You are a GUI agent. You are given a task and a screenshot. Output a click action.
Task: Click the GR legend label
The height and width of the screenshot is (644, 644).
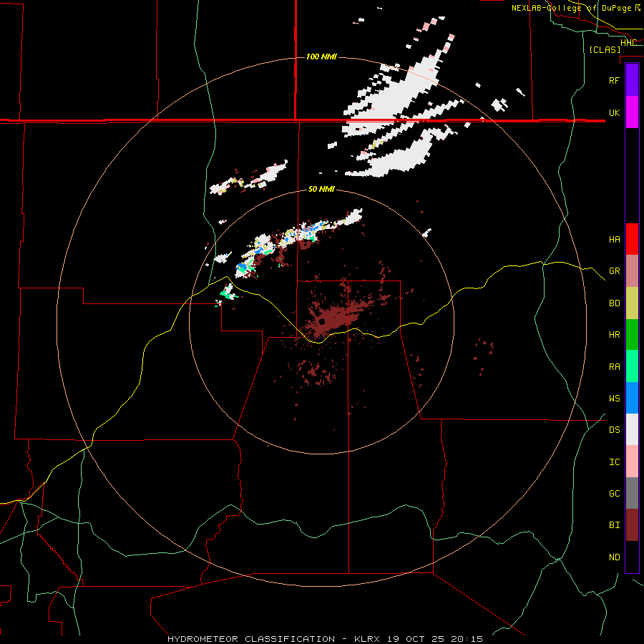pyautogui.click(x=615, y=271)
